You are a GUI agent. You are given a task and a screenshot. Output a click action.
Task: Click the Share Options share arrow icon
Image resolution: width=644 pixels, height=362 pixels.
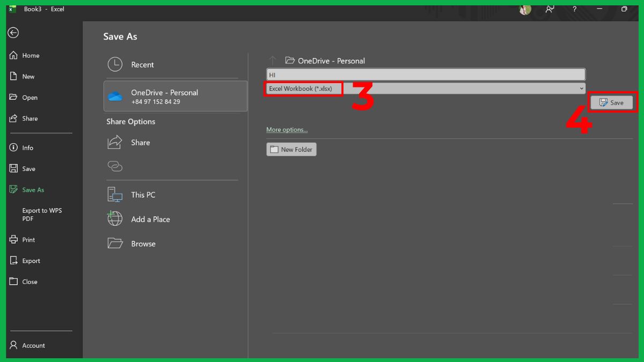pos(115,142)
